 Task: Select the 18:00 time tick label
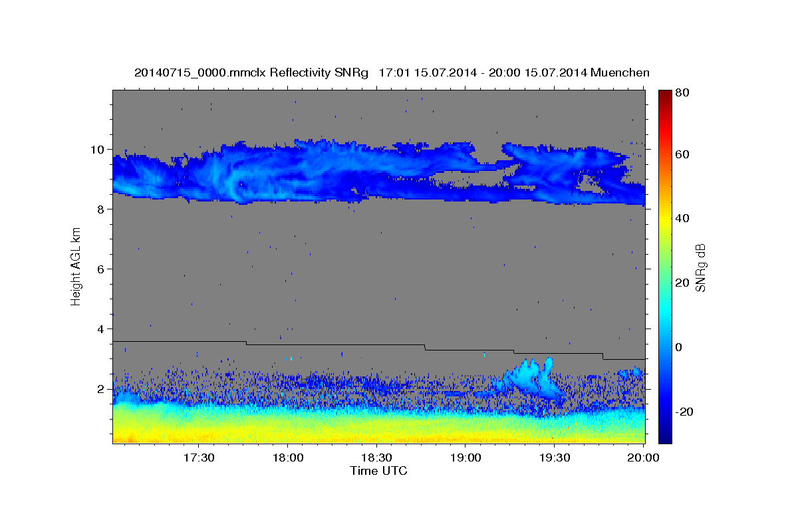[x=287, y=458]
